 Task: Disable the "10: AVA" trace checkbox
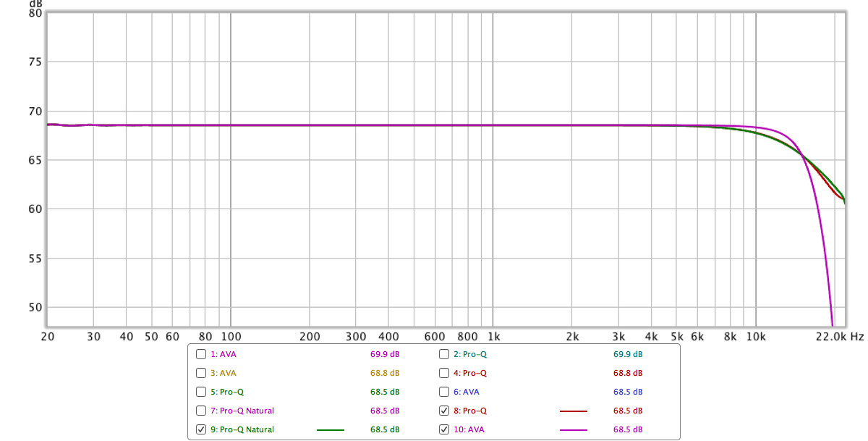click(x=444, y=430)
